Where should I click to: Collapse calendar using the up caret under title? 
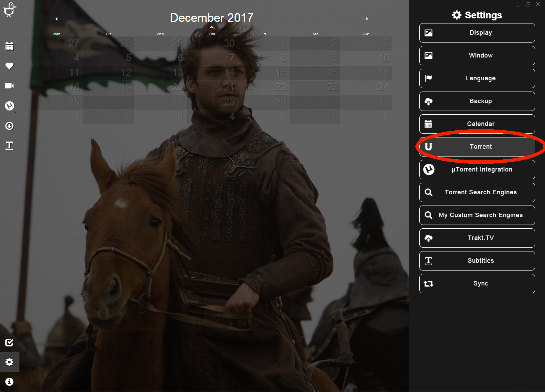click(x=212, y=27)
